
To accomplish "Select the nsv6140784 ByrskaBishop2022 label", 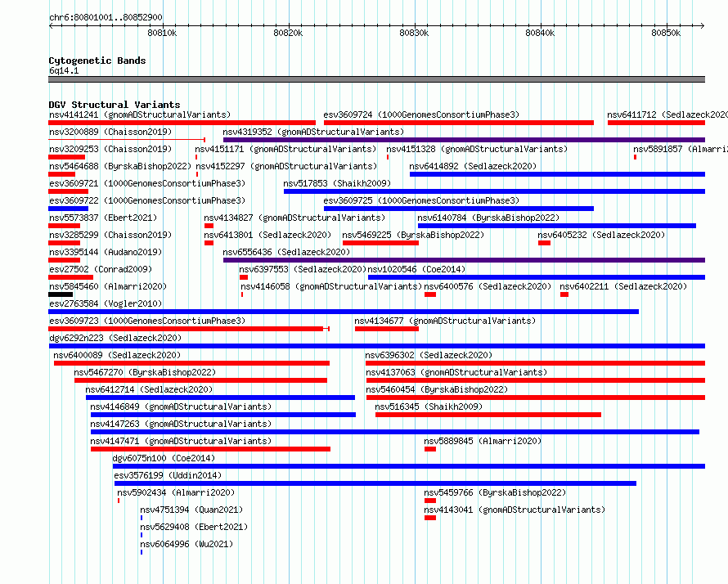I will click(488, 218).
